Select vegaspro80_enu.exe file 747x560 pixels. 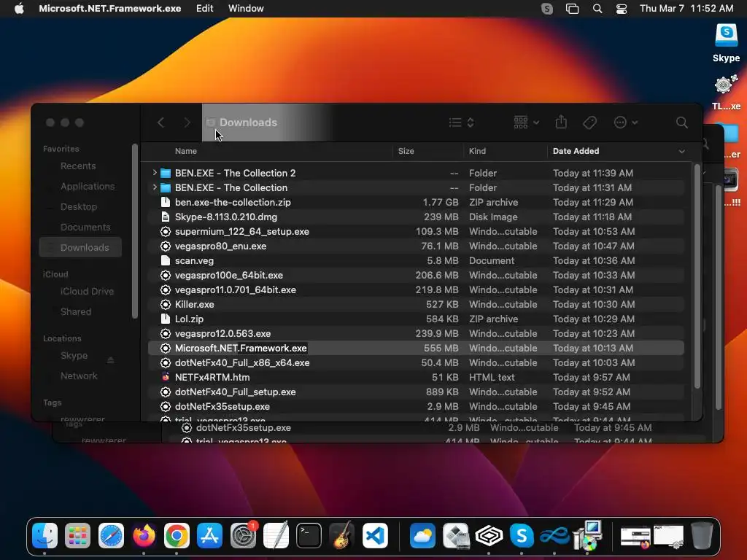coord(416,246)
